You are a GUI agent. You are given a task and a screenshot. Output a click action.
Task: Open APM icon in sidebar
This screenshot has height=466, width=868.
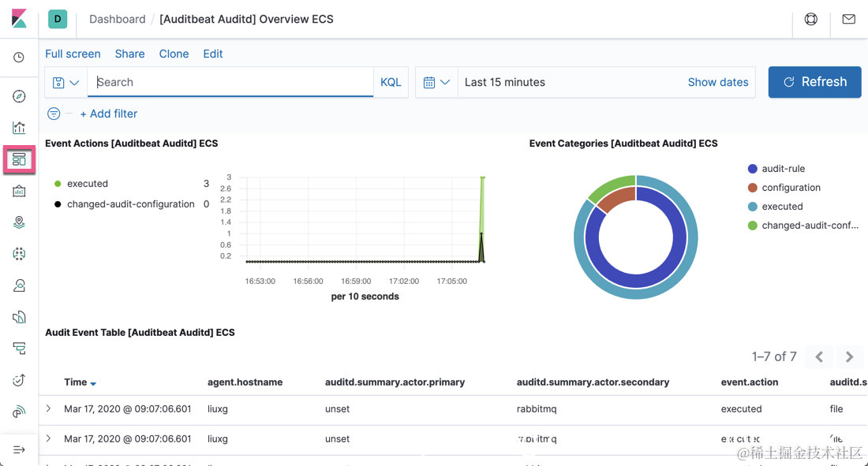coord(19,349)
